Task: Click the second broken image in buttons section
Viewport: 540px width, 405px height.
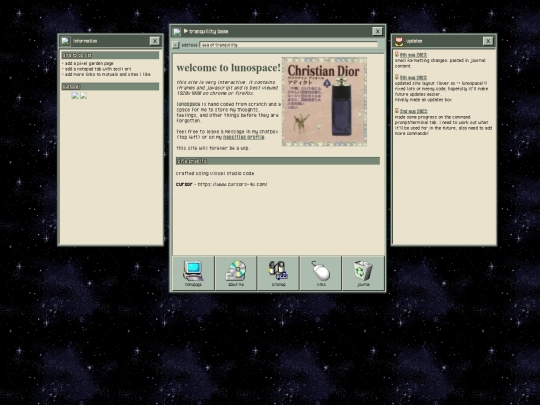Action: point(83,96)
